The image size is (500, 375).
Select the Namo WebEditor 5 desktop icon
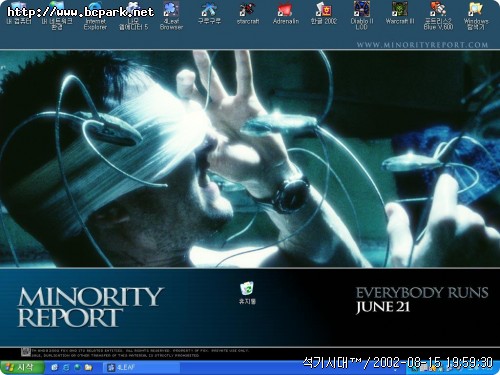133,16
